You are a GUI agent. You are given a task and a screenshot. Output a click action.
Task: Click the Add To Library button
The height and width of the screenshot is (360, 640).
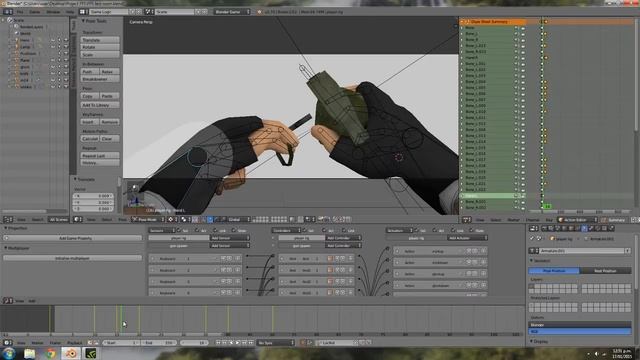tap(100, 105)
